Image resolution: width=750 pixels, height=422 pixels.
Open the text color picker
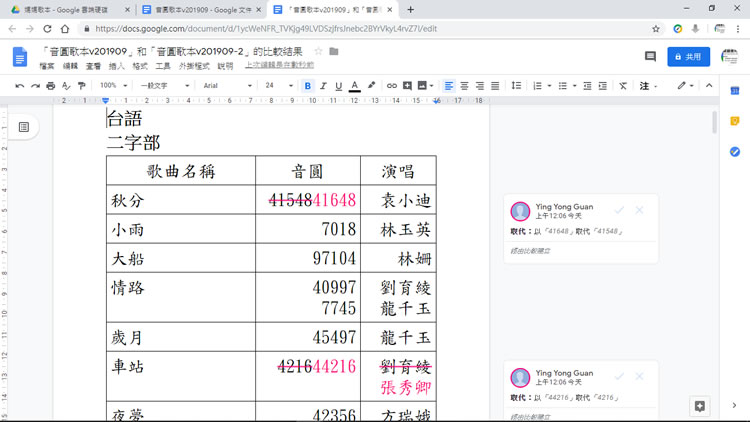coord(354,86)
